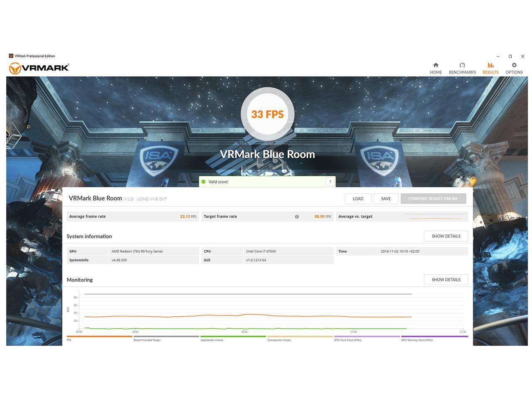Click the VRMark logo in header
The width and height of the screenshot is (532, 399).
[x=39, y=68]
